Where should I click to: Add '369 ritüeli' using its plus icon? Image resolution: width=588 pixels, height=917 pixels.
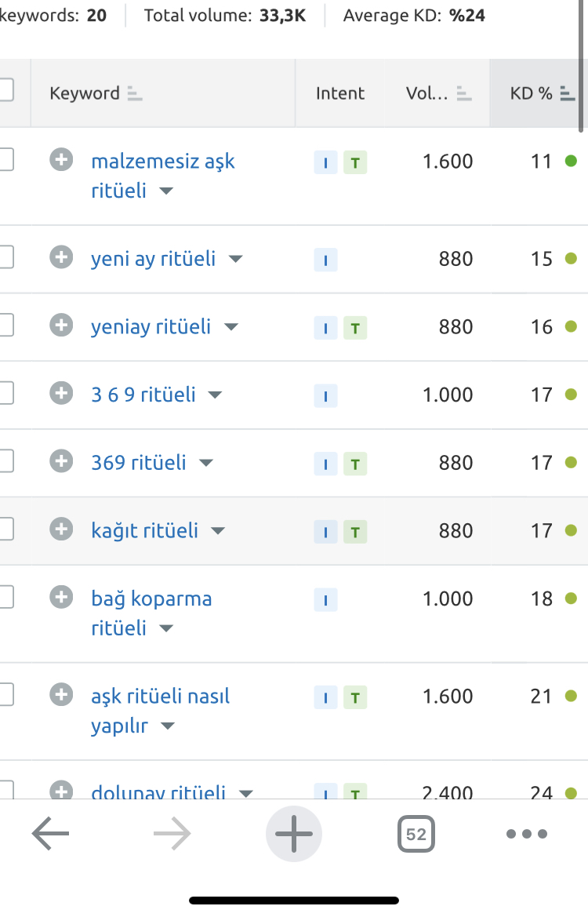tap(61, 461)
